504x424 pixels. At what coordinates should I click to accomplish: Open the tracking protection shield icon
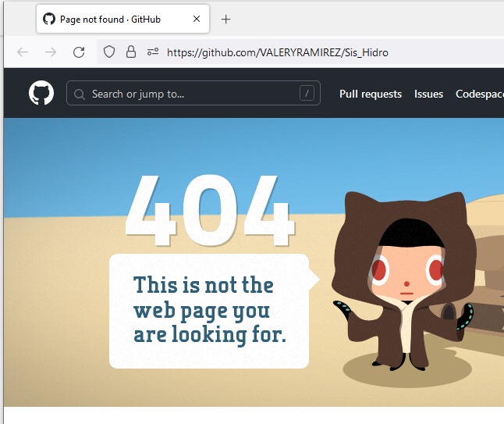pos(109,52)
